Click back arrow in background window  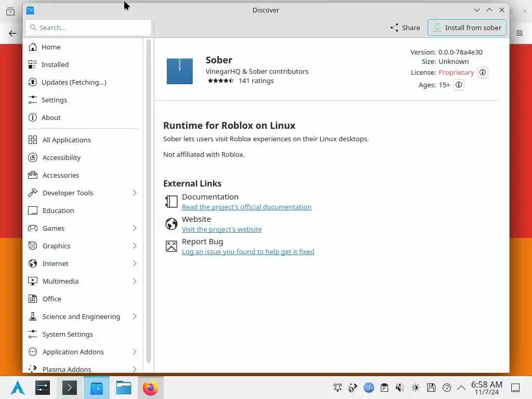pos(12,33)
